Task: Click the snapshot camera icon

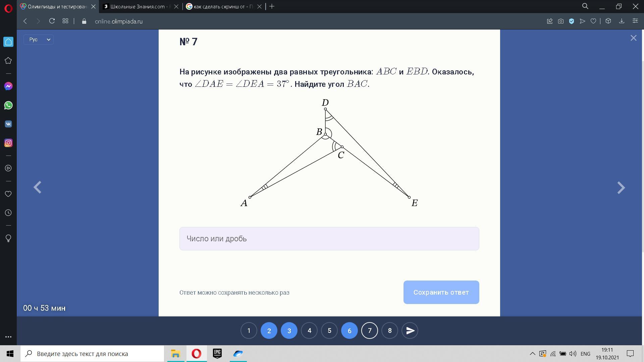Action: [560, 21]
